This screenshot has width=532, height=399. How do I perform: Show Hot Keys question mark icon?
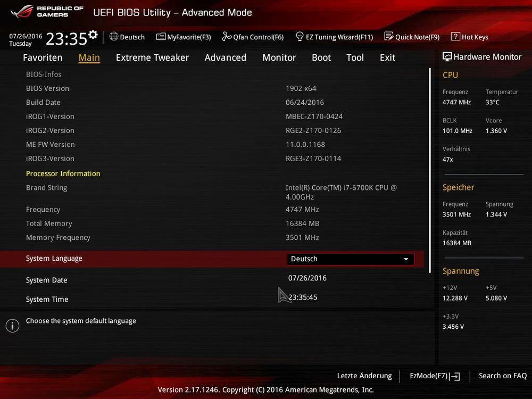(455, 37)
